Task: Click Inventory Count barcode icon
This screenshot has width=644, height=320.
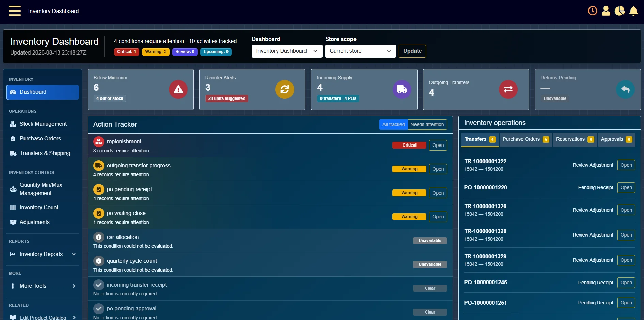Action: click(x=13, y=208)
